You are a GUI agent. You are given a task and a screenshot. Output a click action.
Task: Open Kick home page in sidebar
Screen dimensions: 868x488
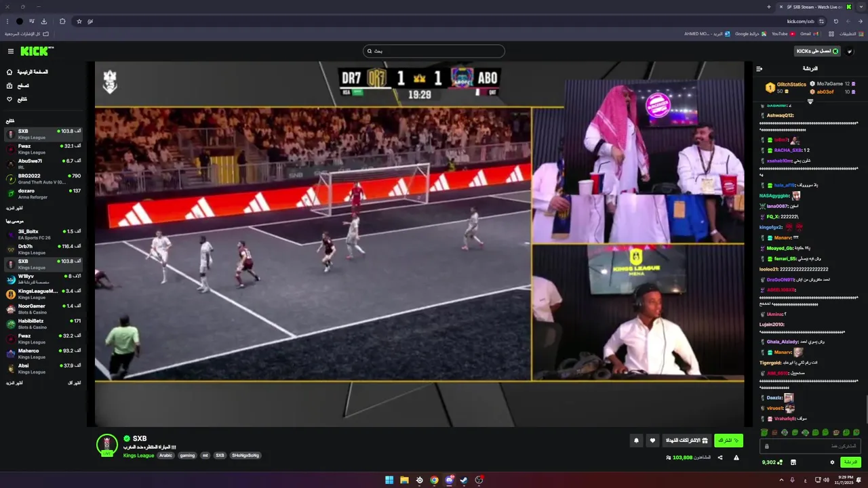27,72
